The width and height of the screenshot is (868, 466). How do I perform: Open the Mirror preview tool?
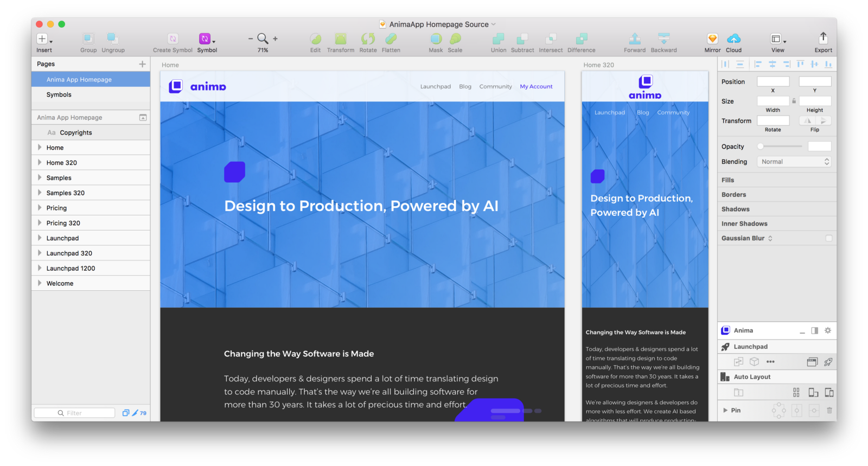tap(712, 39)
